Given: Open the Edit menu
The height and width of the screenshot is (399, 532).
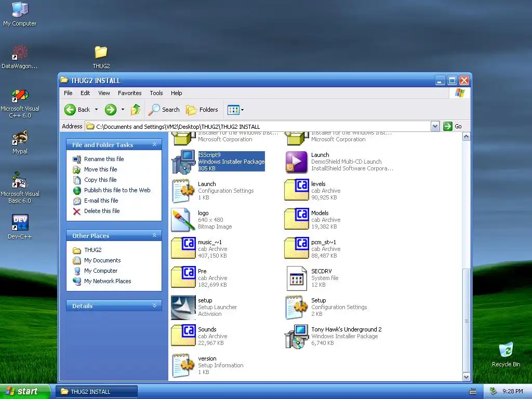Looking at the screenshot, I should tap(85, 93).
